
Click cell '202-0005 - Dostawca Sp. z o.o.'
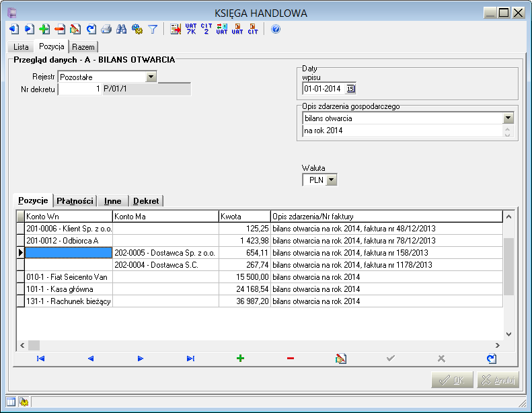[165, 253]
